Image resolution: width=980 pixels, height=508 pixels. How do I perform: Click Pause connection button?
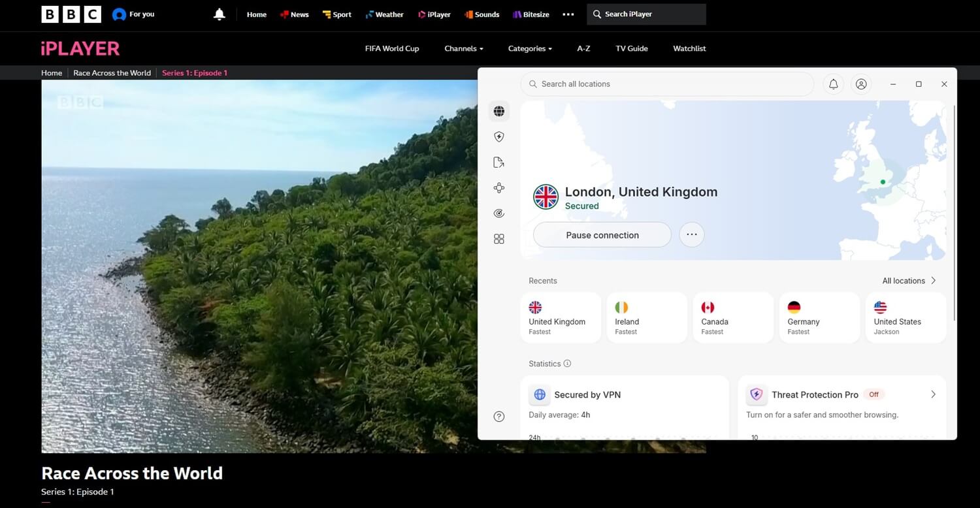click(602, 234)
